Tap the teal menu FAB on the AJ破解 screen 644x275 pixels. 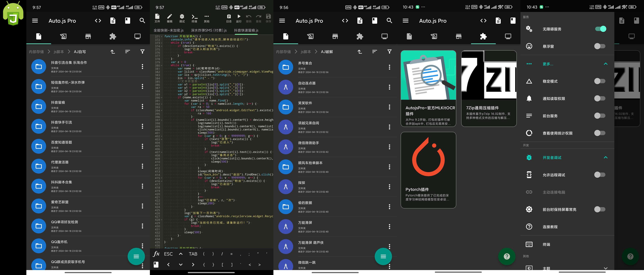(x=383, y=256)
